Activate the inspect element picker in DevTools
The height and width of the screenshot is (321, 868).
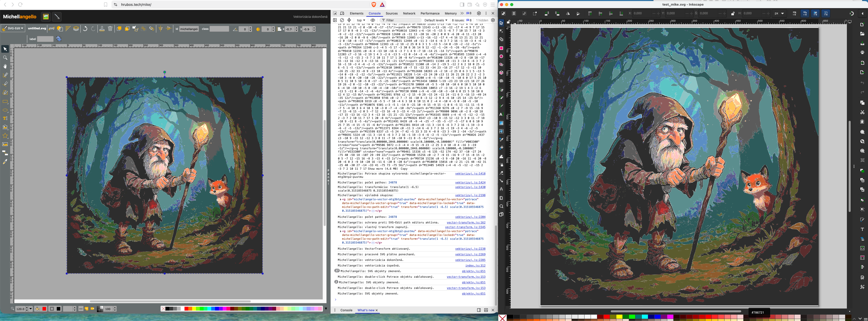(335, 13)
